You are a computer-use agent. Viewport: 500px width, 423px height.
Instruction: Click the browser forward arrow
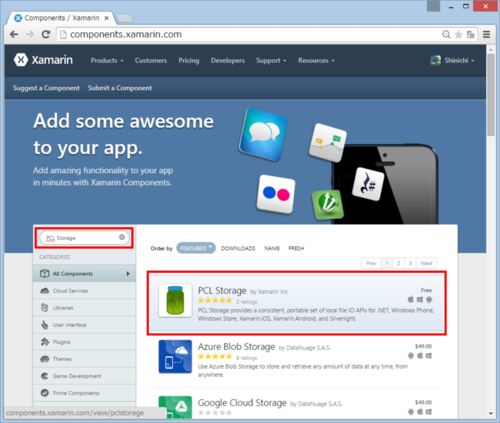point(30,34)
